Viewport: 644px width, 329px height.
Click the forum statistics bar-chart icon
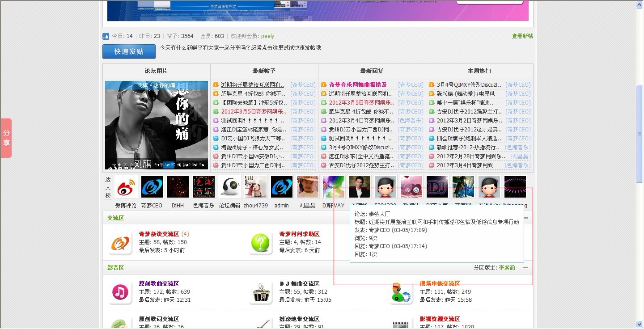tap(106, 36)
